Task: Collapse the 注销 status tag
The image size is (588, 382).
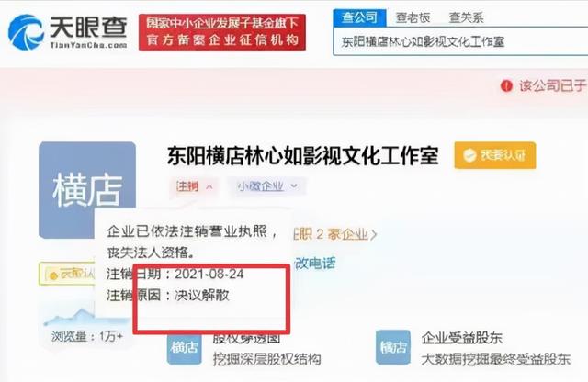Action: pyautogui.click(x=195, y=186)
